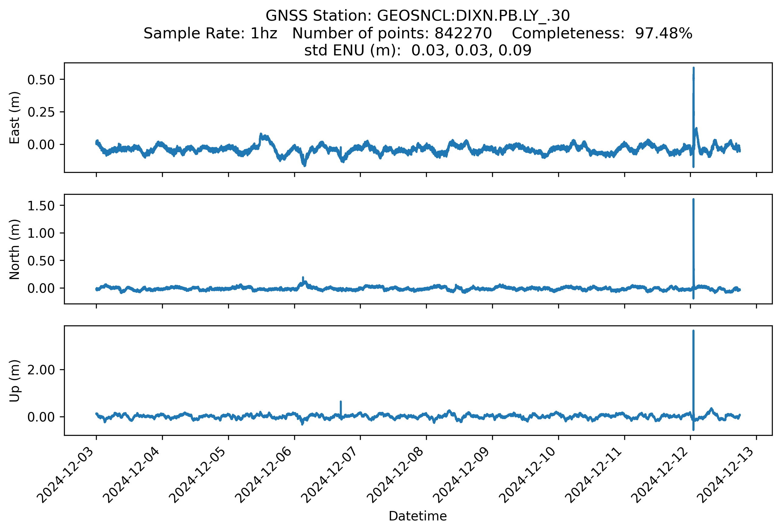Click the std ENU values line
781x532 pixels.
417,51
